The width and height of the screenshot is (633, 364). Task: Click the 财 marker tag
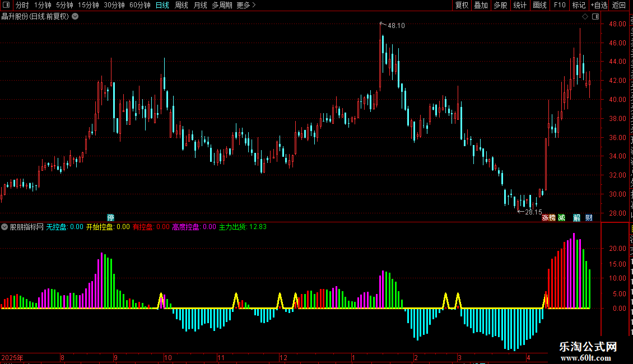click(589, 218)
